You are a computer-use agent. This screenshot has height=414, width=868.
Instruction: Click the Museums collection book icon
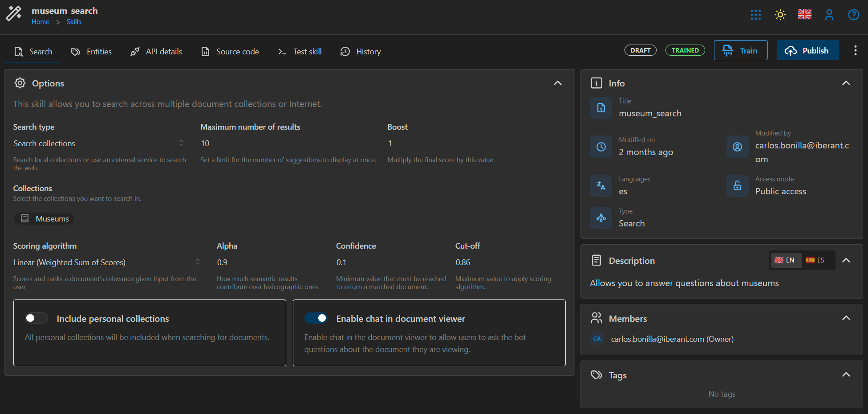[25, 218]
